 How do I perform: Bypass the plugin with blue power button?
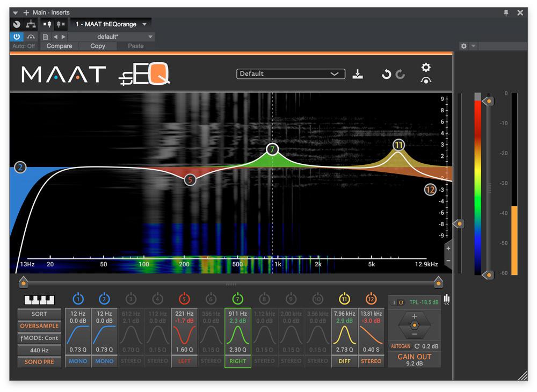click(17, 37)
